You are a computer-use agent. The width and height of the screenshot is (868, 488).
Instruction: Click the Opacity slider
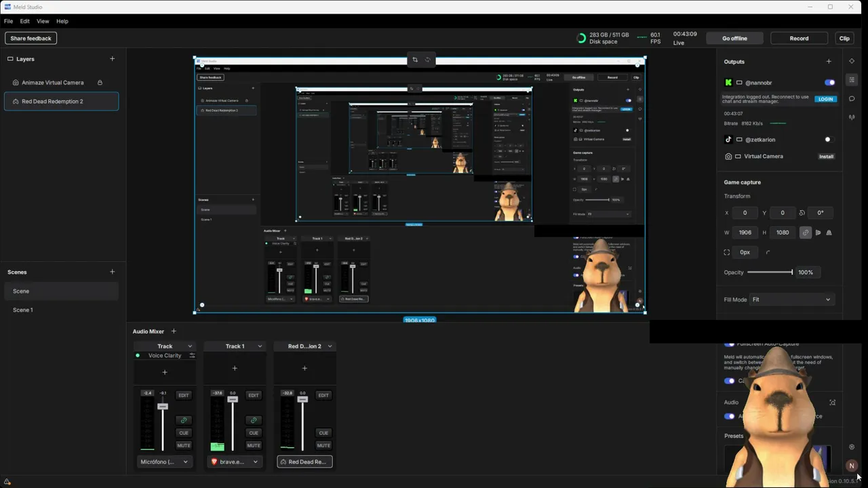click(x=770, y=272)
